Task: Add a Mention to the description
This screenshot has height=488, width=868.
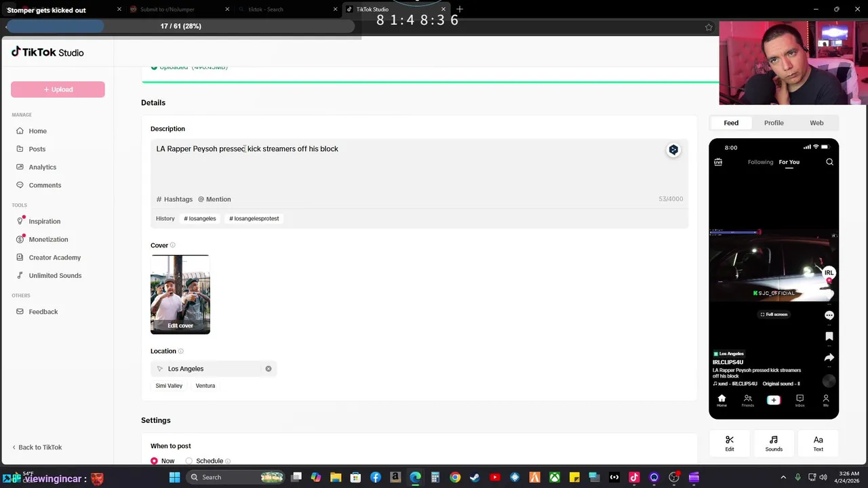Action: point(214,199)
